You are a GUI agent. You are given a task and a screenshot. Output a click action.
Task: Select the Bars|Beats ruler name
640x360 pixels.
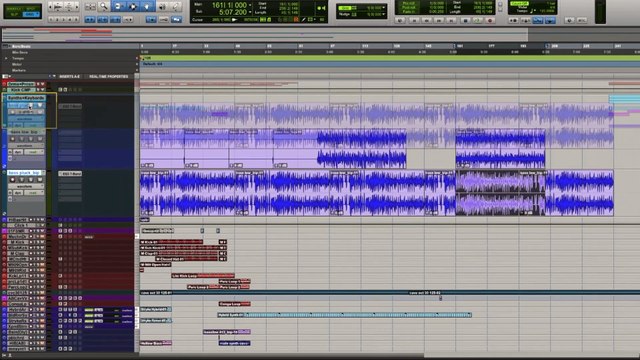point(21,47)
